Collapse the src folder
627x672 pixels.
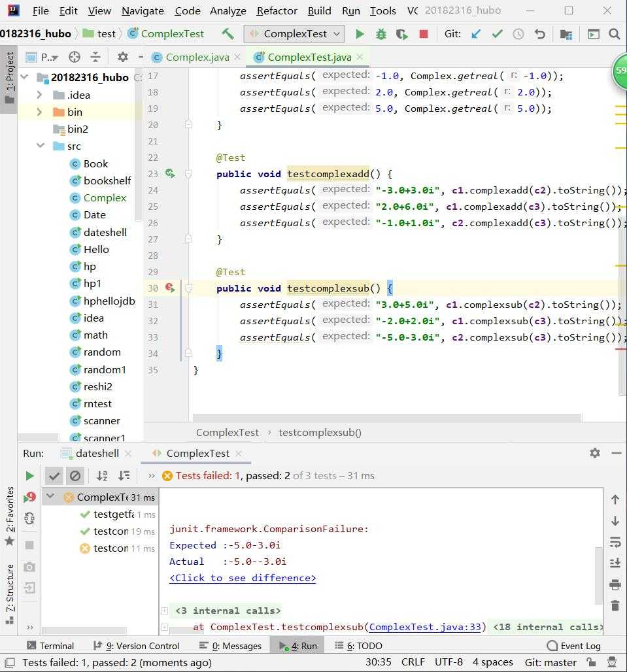tap(41, 146)
